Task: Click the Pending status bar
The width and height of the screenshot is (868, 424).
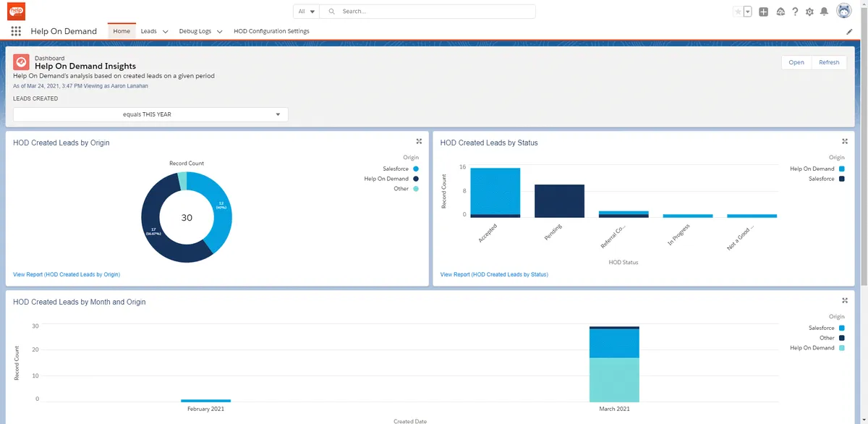Action: coord(559,201)
